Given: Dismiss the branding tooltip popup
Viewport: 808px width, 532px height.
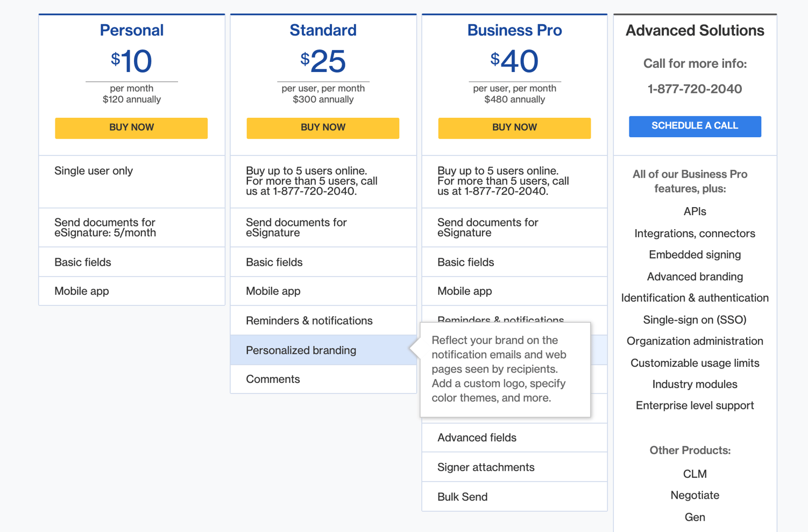Looking at the screenshot, I should pyautogui.click(x=506, y=370).
